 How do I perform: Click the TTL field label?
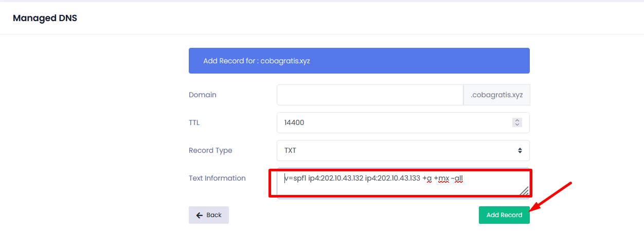[193, 123]
